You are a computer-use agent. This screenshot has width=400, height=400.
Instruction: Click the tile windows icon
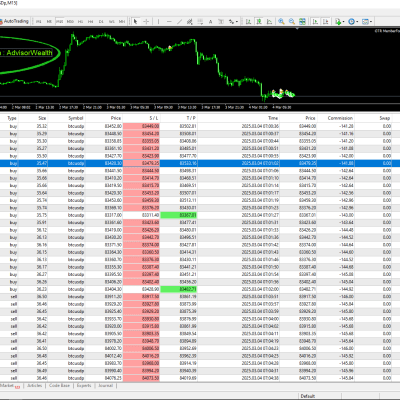302,22
